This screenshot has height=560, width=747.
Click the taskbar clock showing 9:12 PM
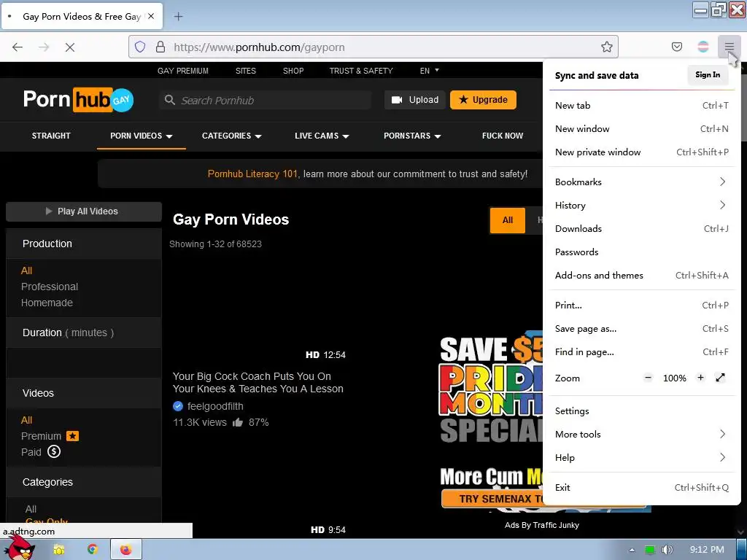pos(706,550)
